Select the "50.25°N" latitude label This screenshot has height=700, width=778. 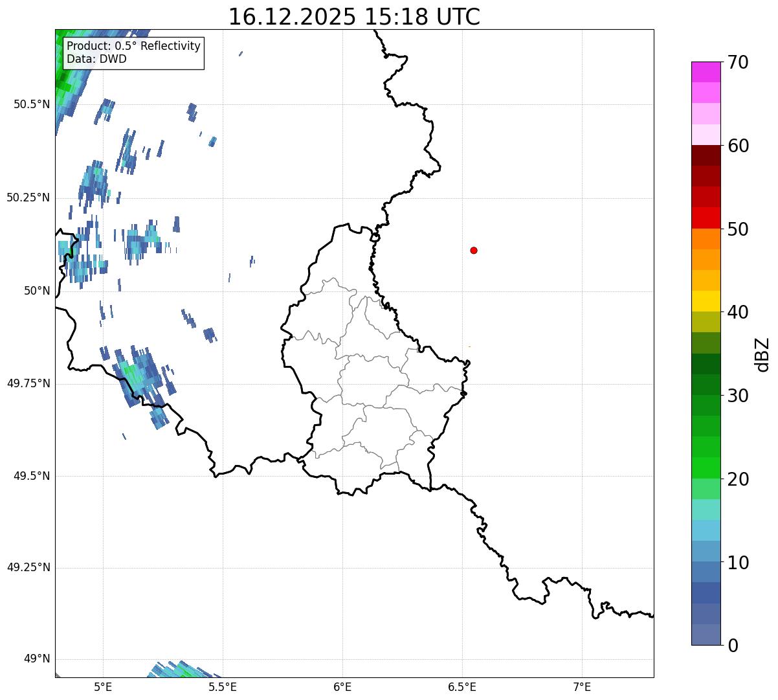pyautogui.click(x=28, y=198)
